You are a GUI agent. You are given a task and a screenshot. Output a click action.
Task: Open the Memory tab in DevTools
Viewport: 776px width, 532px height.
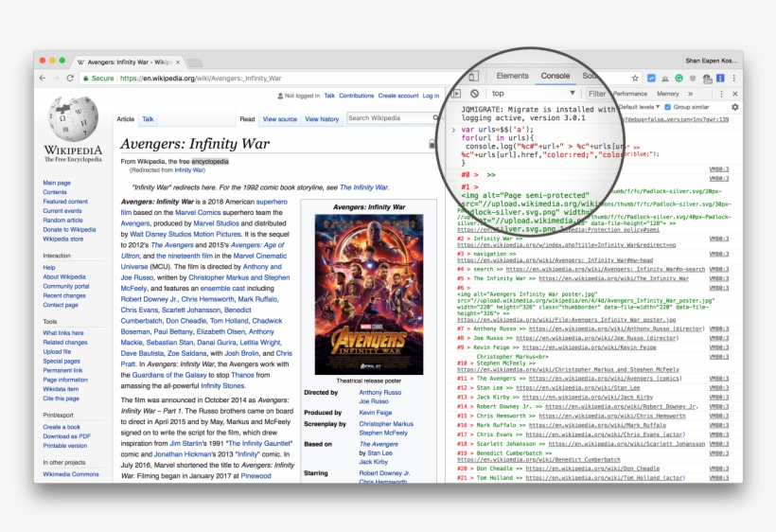(667, 94)
